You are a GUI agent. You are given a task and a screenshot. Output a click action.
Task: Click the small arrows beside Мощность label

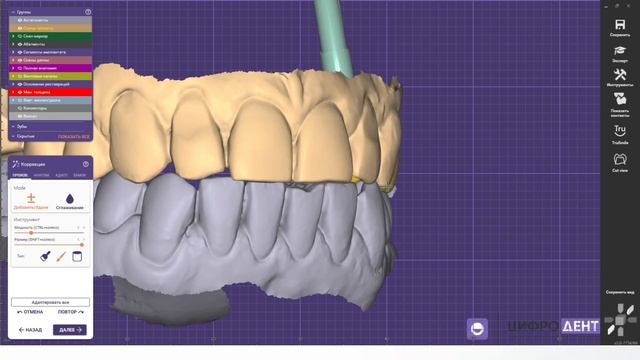81,228
